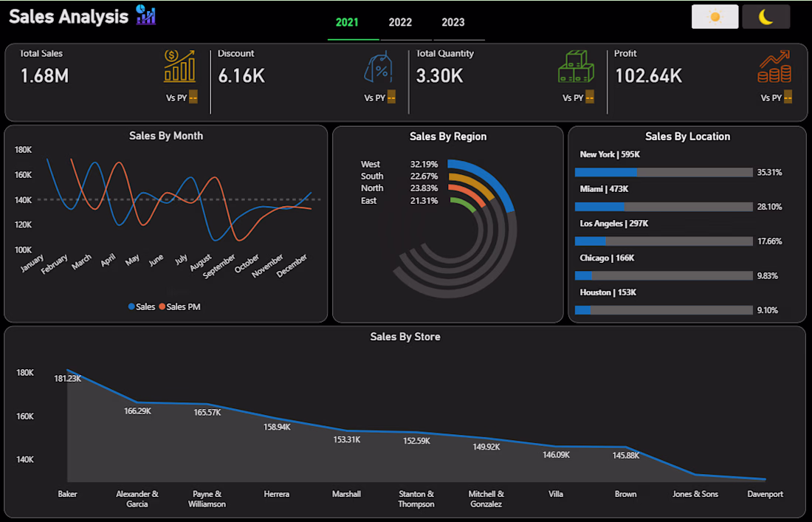Click the Miami | 473K label
This screenshot has width=812, height=522.
(604, 189)
